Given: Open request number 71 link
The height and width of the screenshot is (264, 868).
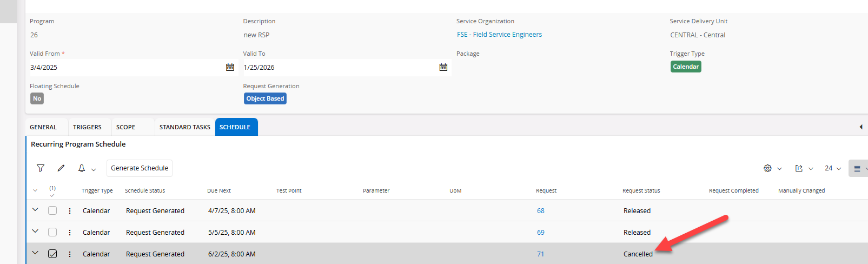Looking at the screenshot, I should (541, 254).
